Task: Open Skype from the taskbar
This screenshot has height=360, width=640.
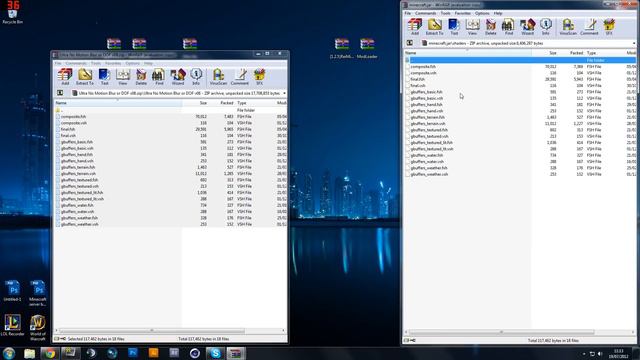Action: point(215,353)
